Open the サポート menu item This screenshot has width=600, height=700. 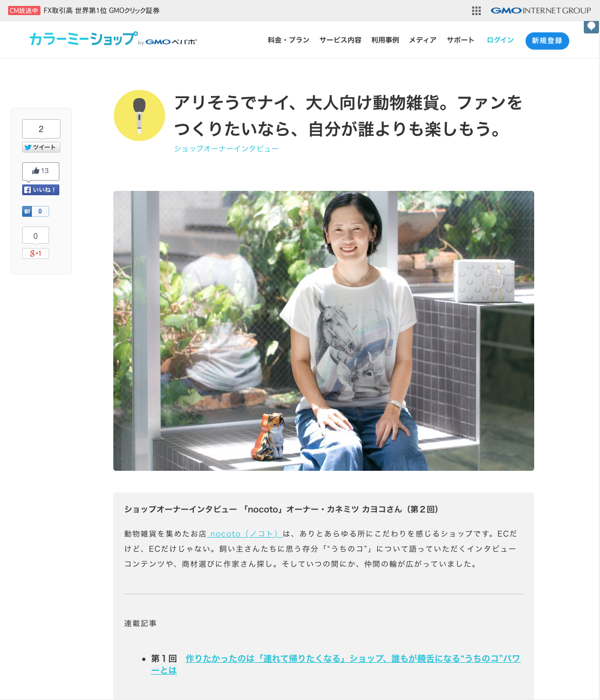tap(460, 40)
